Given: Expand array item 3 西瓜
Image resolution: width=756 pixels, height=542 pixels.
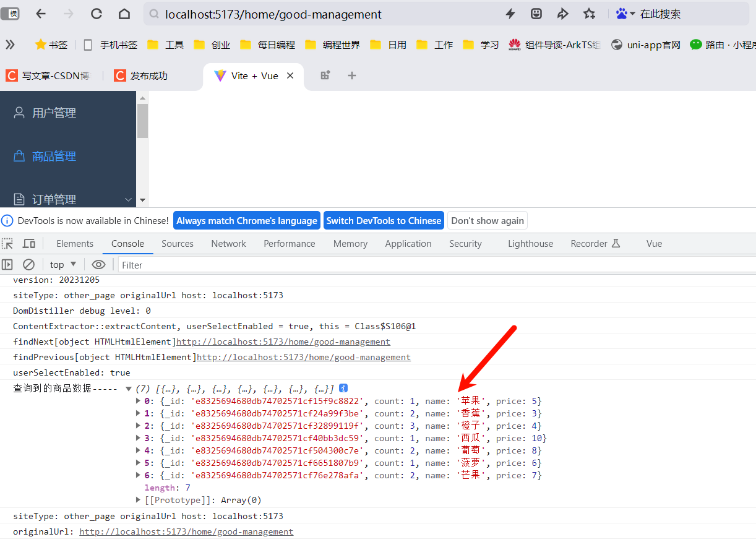Looking at the screenshot, I should [x=138, y=438].
